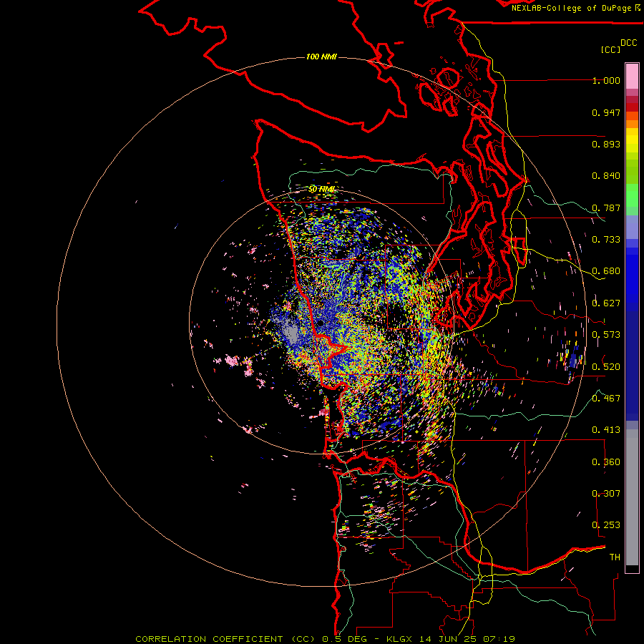644x644 pixels.
Task: Pick the orange segment of the color bar
Action: (x=632, y=124)
